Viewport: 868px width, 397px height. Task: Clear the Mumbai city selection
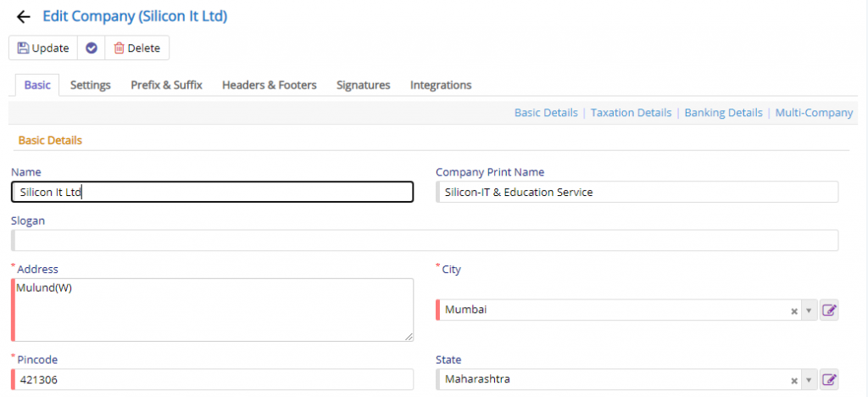pyautogui.click(x=793, y=311)
